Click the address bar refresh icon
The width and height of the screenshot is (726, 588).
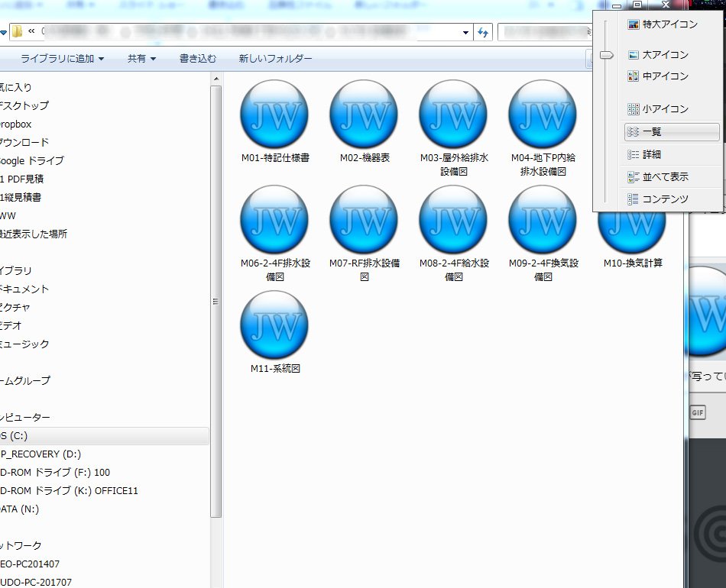[x=483, y=32]
